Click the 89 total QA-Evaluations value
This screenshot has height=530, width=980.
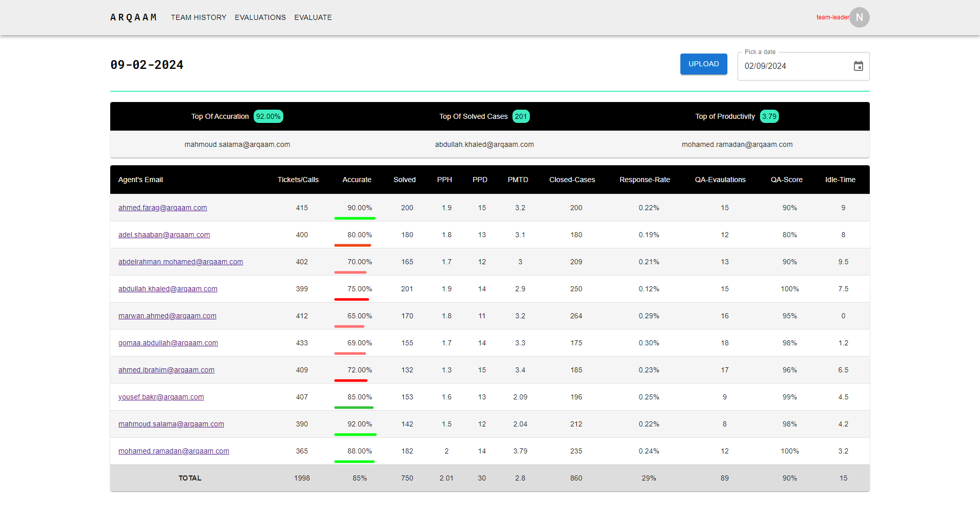tap(725, 478)
